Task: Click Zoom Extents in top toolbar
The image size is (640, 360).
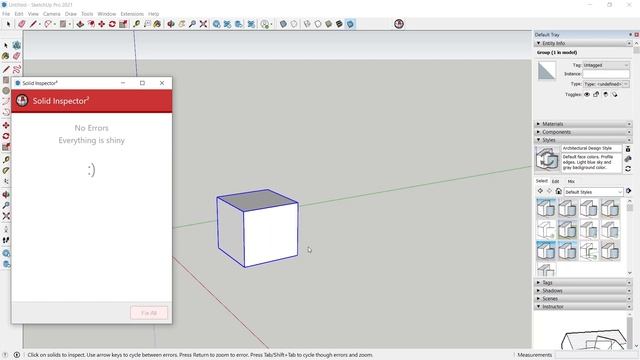Action: pos(203,24)
